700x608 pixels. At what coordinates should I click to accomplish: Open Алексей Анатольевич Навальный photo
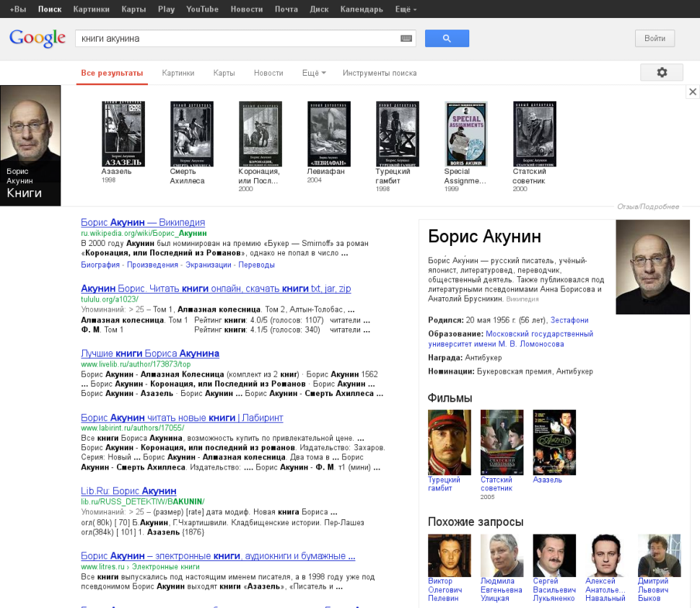[607, 555]
